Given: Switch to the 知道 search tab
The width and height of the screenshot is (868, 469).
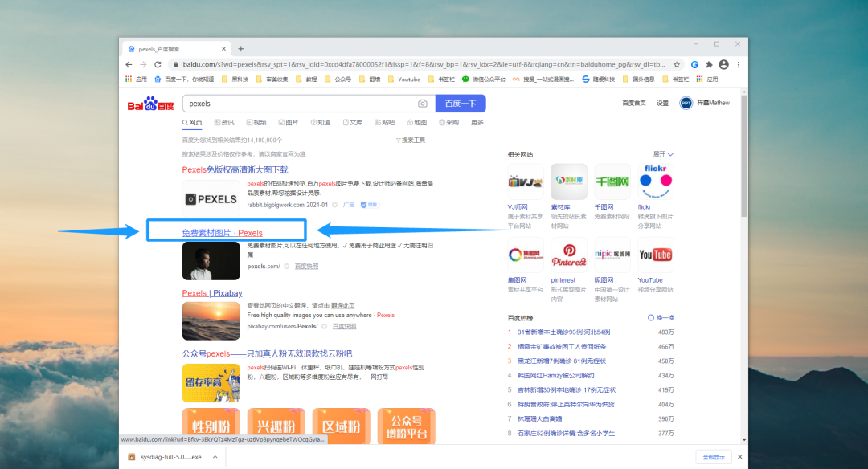Looking at the screenshot, I should click(321, 122).
